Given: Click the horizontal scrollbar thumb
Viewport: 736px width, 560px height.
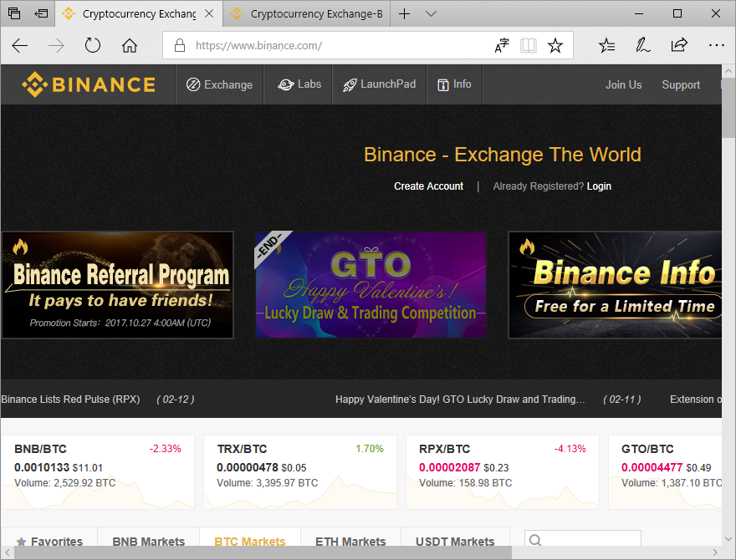Looking at the screenshot, I should pyautogui.click(x=263, y=552).
